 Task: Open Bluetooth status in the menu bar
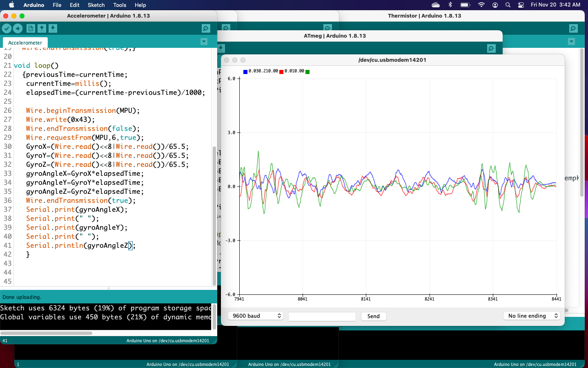click(x=450, y=5)
